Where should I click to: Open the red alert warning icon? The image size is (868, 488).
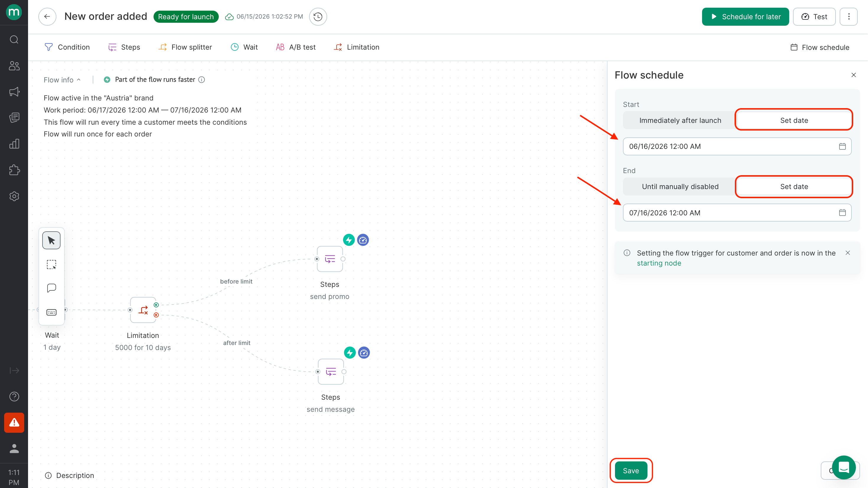tap(14, 423)
